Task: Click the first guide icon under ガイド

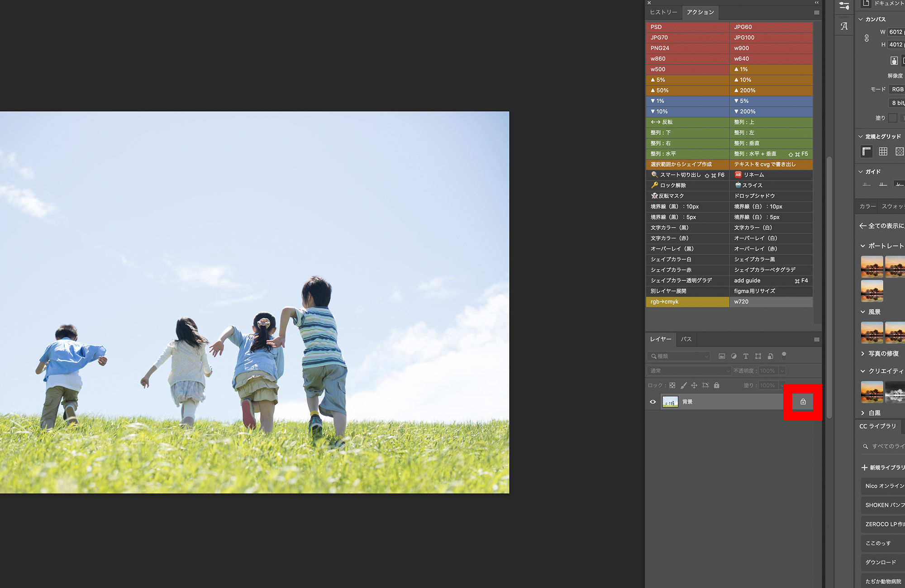Action: click(x=867, y=184)
